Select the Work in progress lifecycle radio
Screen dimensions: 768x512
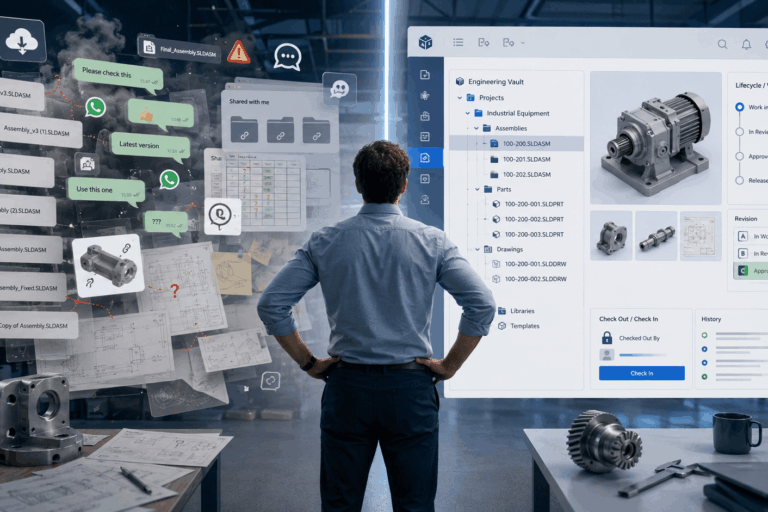tap(740, 107)
